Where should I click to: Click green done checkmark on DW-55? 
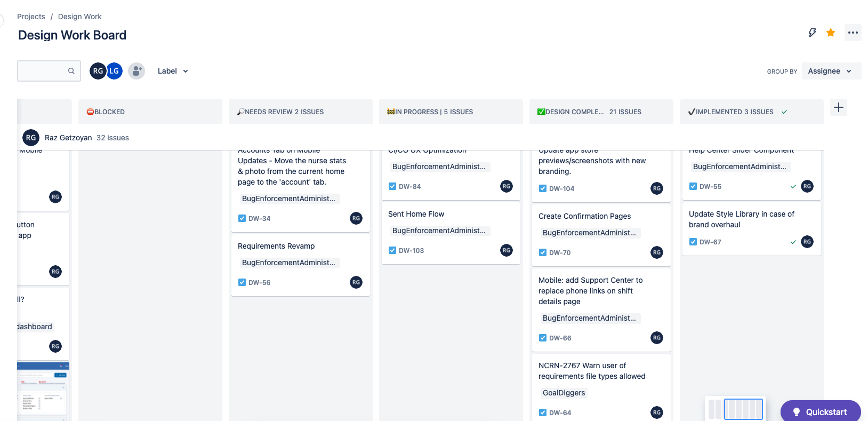[x=793, y=187]
